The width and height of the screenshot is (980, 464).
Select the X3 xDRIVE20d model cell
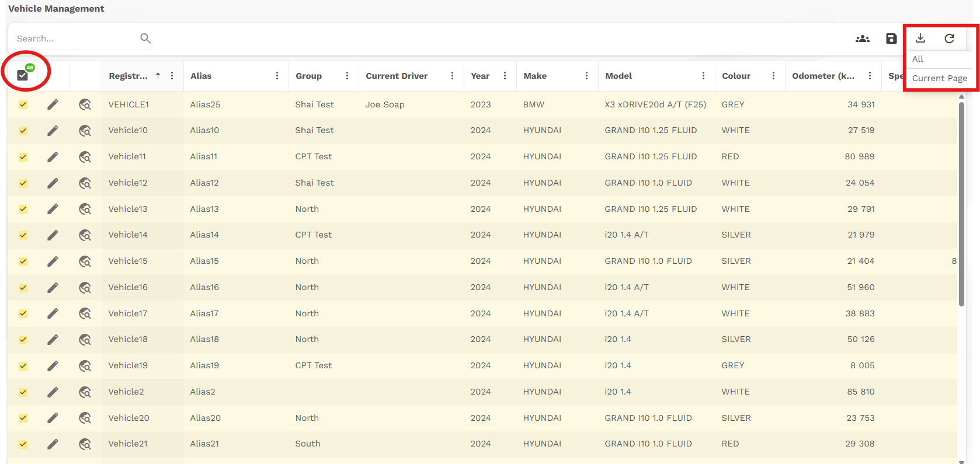pos(655,104)
